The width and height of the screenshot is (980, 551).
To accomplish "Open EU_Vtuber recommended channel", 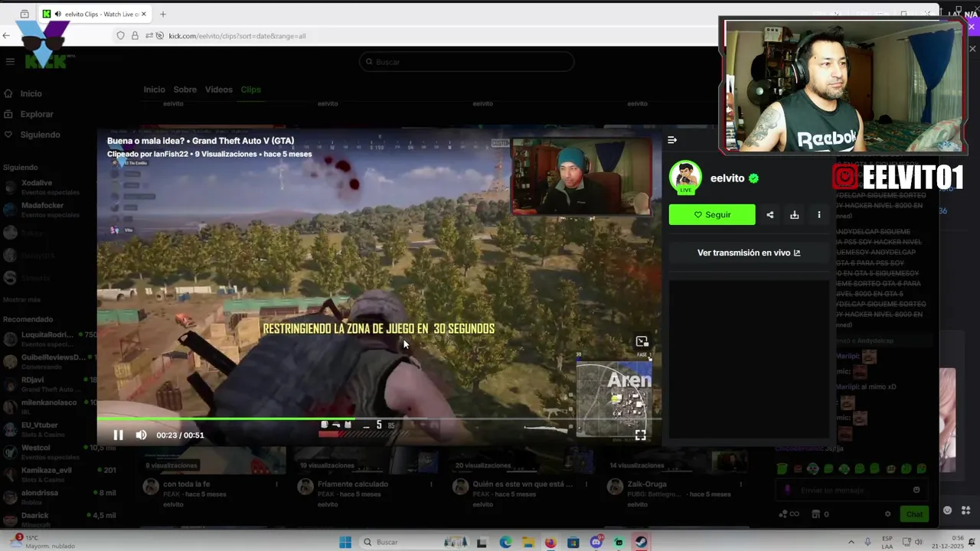I will point(50,429).
